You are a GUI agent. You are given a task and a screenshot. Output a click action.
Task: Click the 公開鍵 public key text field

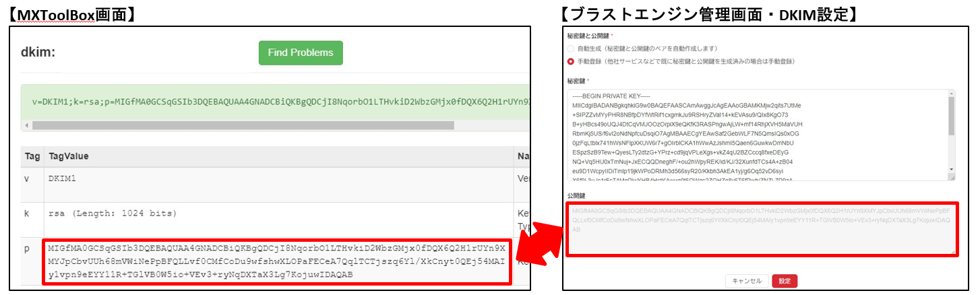pos(760,229)
